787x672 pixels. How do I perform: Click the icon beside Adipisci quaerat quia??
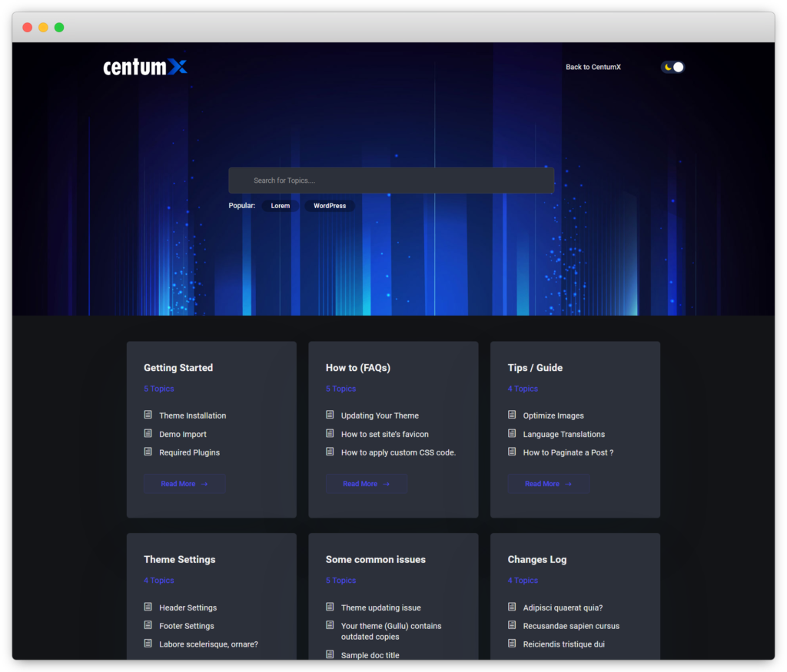click(510, 607)
